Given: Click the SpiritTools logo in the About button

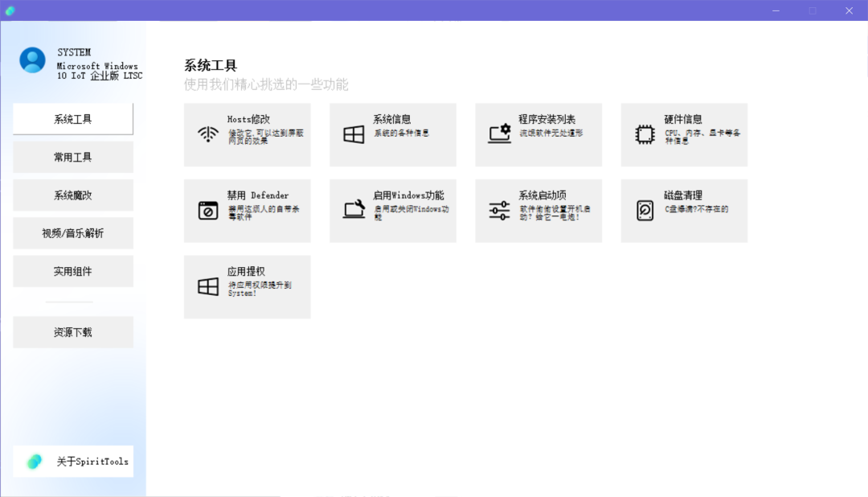Looking at the screenshot, I should [x=35, y=461].
